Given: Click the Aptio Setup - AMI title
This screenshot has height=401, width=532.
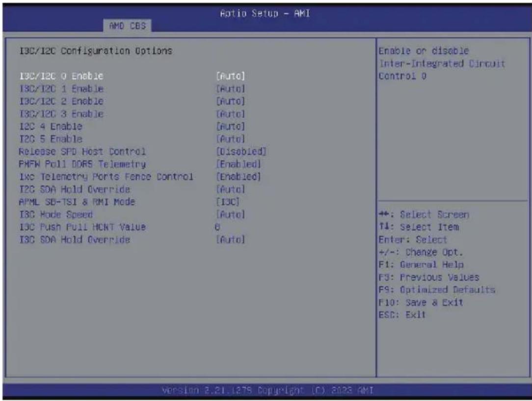Looking at the screenshot, I should pyautogui.click(x=265, y=13).
